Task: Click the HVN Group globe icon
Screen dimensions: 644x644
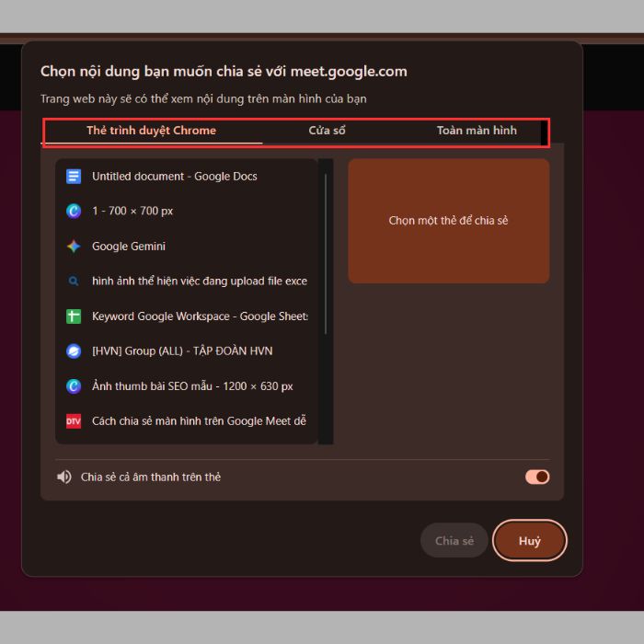Action: pos(74,351)
